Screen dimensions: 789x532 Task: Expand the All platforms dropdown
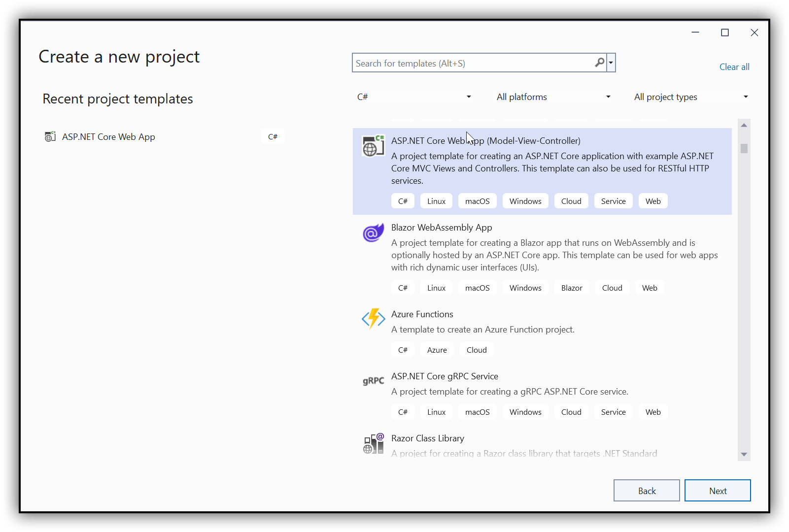click(552, 97)
